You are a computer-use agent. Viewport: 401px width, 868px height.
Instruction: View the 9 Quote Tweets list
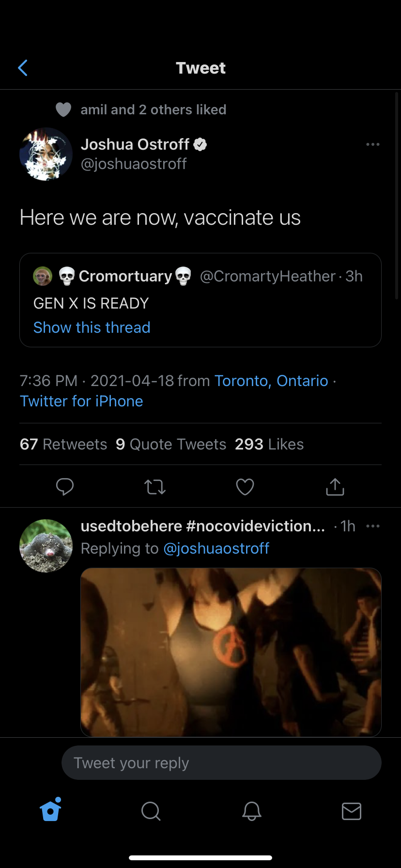(171, 444)
